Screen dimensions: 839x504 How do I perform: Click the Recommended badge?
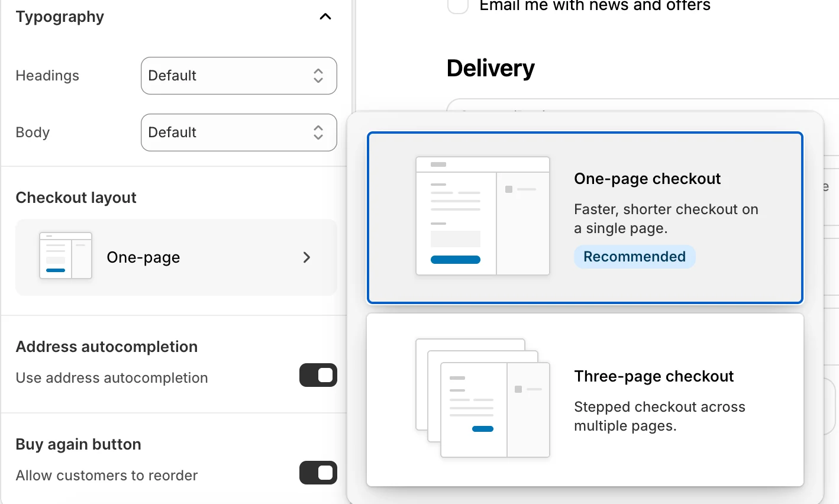coord(634,257)
